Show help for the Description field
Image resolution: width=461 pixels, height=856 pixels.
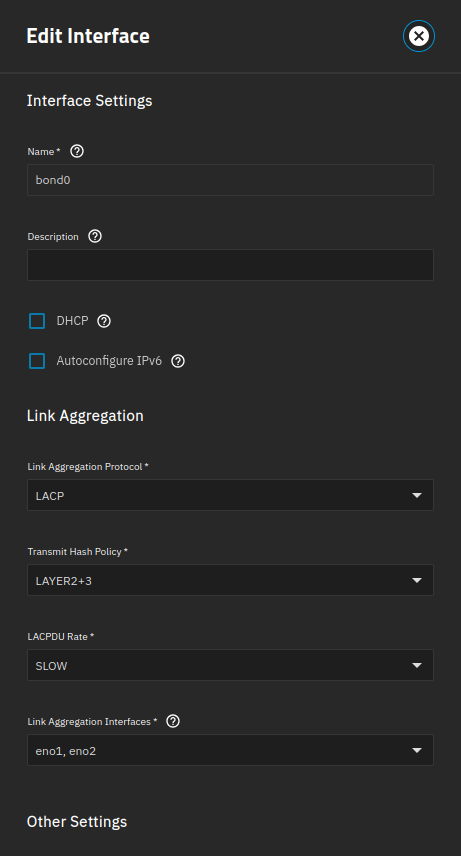click(x=95, y=236)
